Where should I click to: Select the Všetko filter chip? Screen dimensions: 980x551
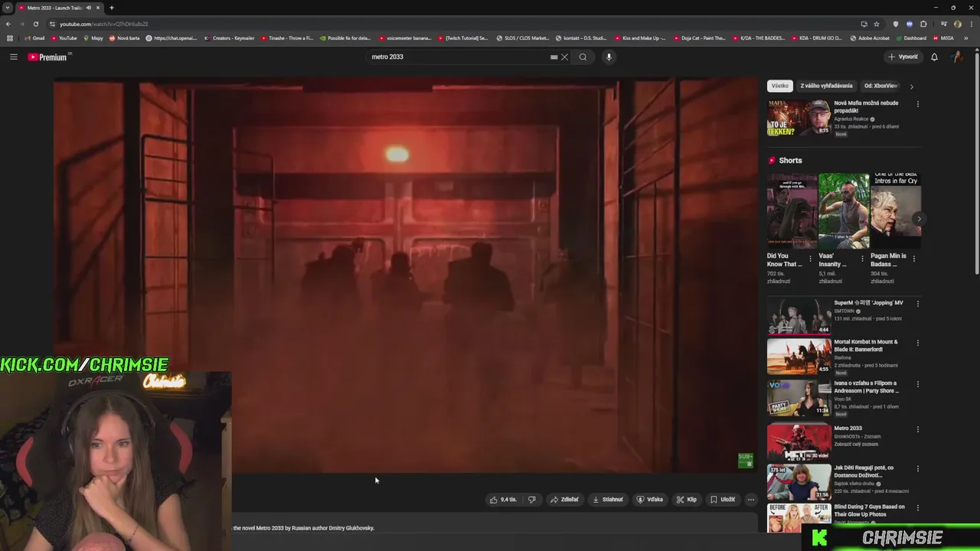pyautogui.click(x=780, y=86)
